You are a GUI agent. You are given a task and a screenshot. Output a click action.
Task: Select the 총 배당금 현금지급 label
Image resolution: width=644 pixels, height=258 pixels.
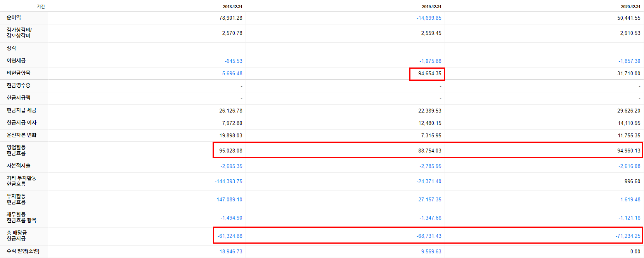coord(17,235)
